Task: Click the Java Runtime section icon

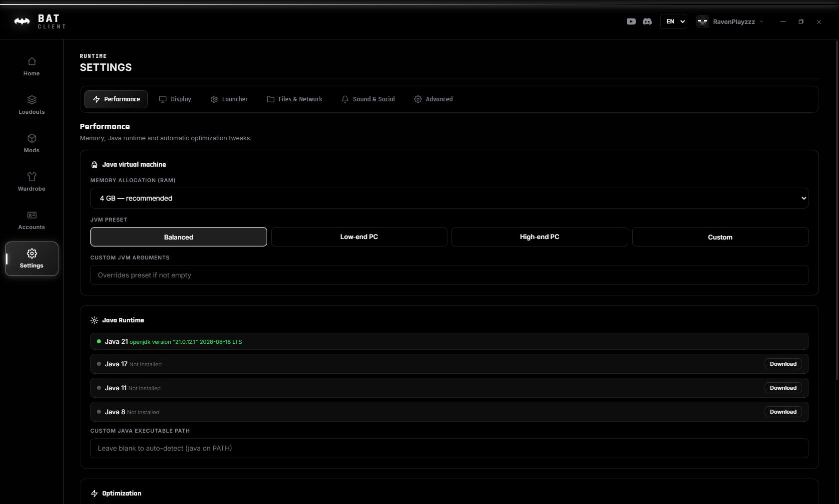Action: click(94, 320)
